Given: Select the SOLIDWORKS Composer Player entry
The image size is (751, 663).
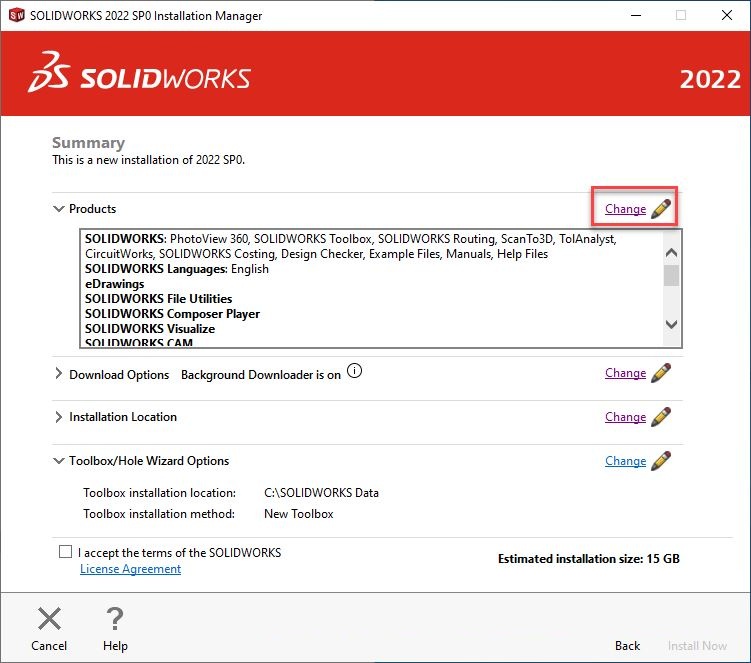Looking at the screenshot, I should (172, 314).
